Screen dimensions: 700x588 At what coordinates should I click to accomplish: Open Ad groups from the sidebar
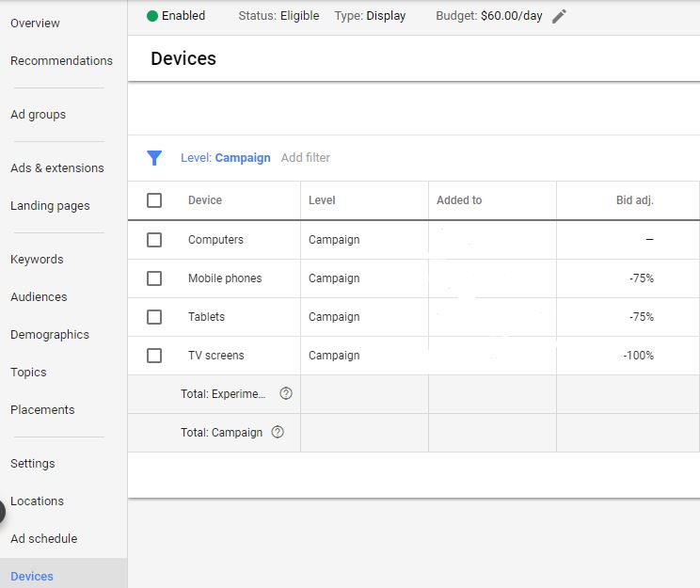pos(38,115)
